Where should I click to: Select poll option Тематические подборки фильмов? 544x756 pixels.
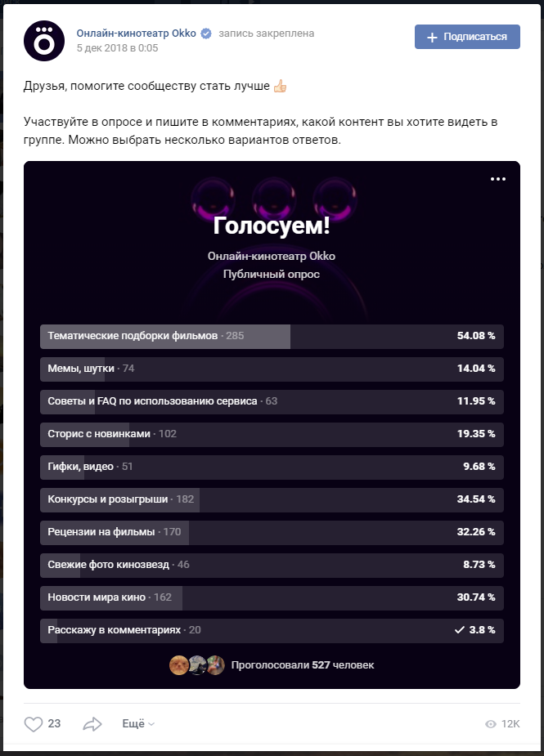pos(272,336)
